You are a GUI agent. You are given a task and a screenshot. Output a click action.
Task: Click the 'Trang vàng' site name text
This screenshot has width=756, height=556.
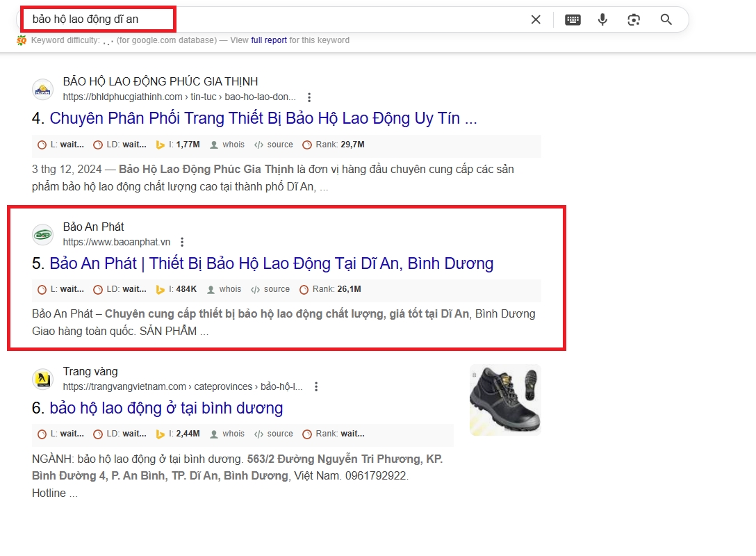pos(90,371)
